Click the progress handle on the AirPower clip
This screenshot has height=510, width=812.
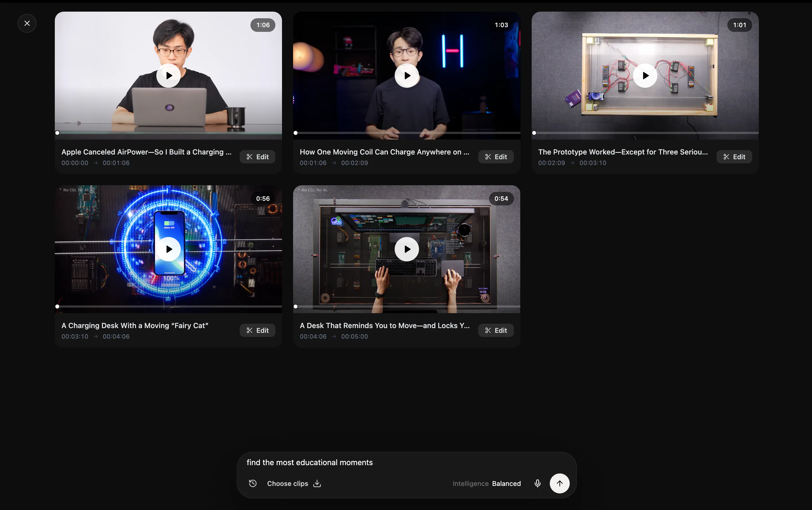click(x=57, y=133)
